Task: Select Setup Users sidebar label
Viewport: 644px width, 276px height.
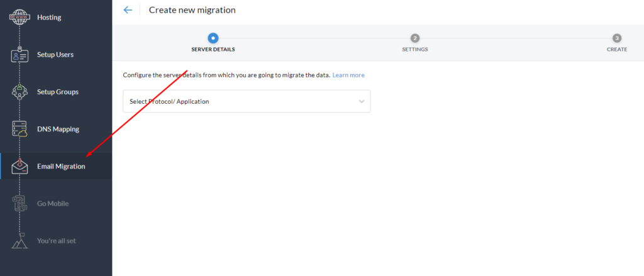Action: [55, 55]
